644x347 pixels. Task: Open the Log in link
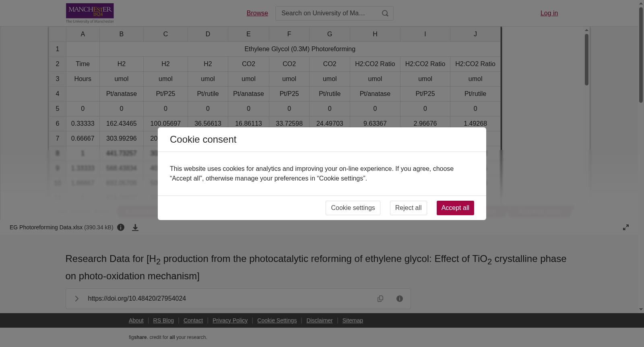click(x=549, y=13)
